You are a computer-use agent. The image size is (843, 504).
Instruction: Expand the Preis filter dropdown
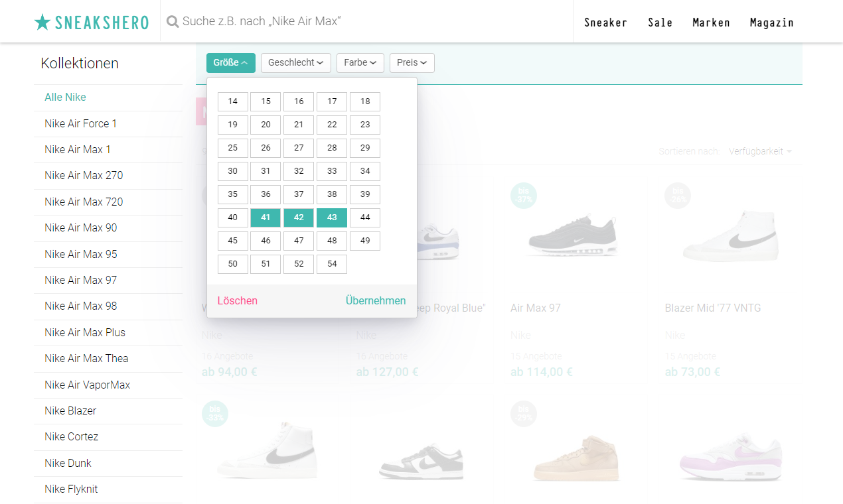point(412,63)
